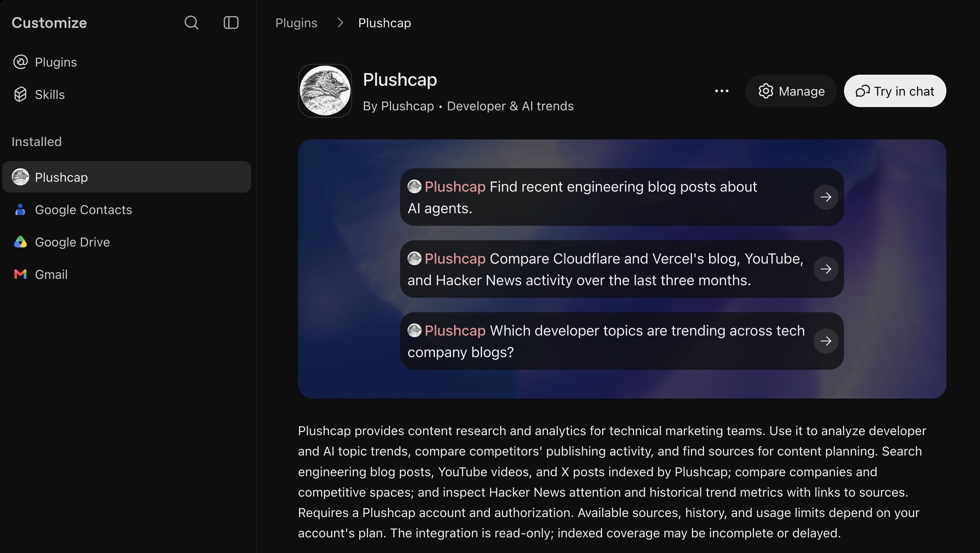Click the Google Contacts person icon

pos(20,209)
